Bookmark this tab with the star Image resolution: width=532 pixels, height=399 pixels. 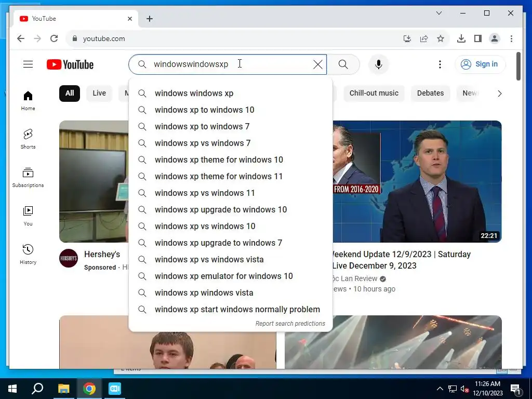[x=441, y=38]
